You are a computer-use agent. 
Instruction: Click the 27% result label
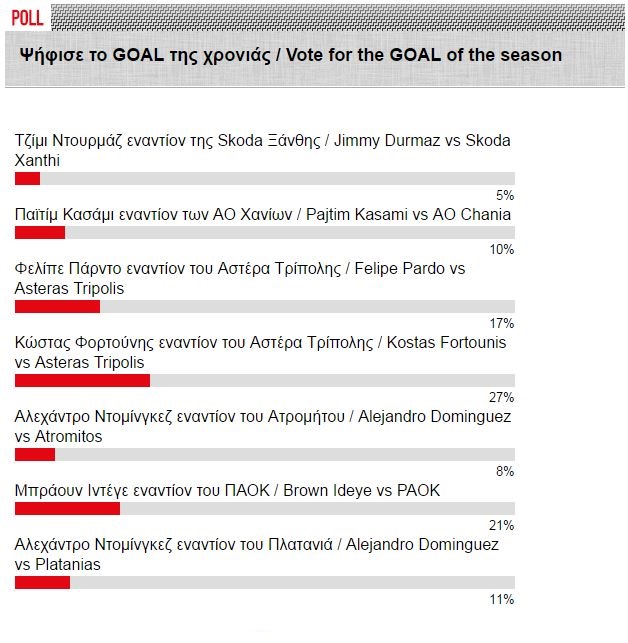(x=502, y=397)
